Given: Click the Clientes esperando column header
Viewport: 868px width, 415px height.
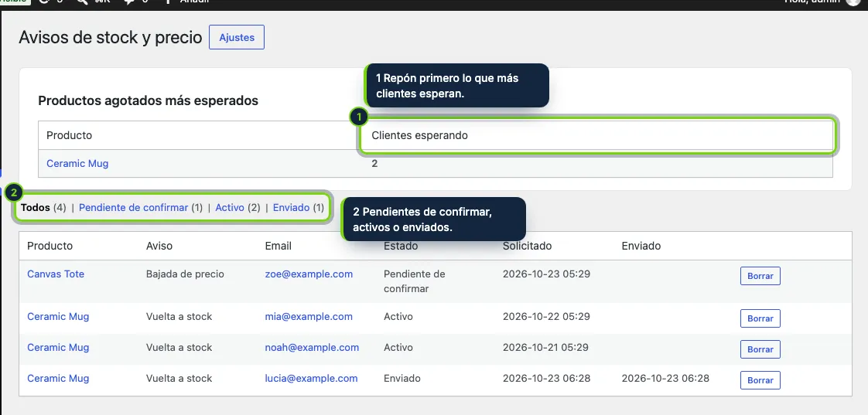Looking at the screenshot, I should point(419,135).
